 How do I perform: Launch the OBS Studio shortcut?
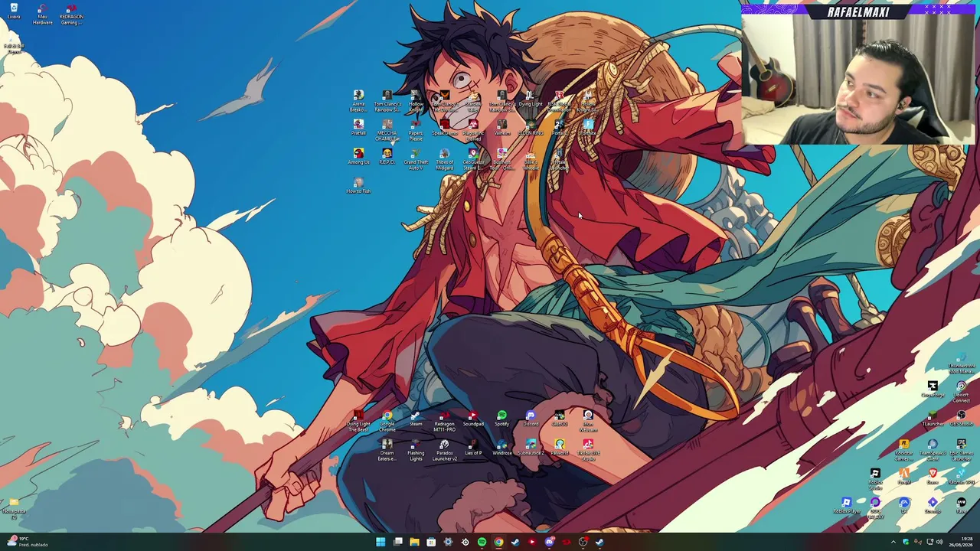(x=961, y=419)
